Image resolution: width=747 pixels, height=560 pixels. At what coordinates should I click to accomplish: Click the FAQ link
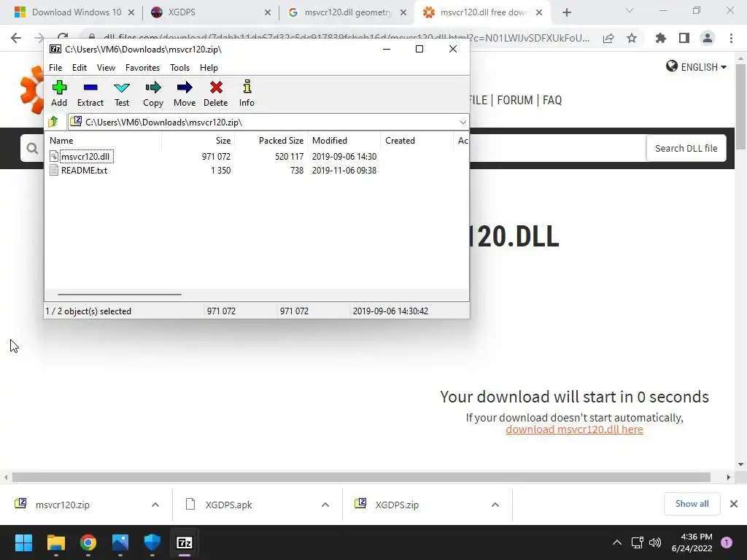coord(552,100)
